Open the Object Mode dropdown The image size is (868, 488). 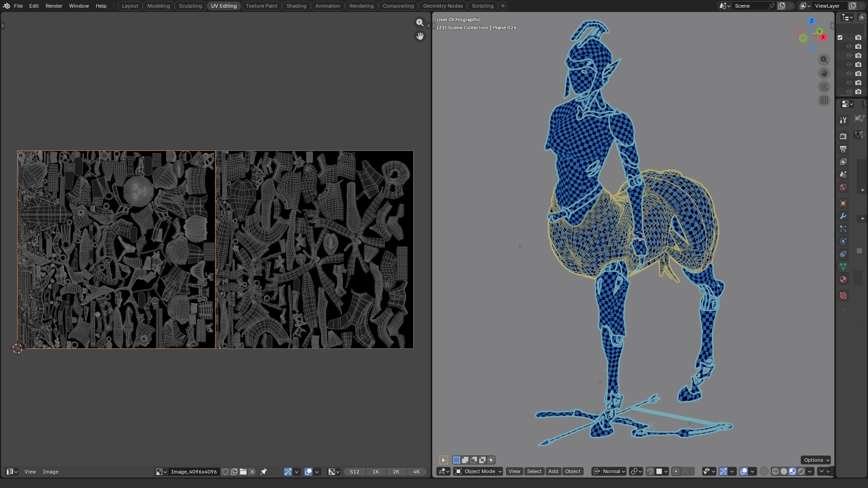479,471
